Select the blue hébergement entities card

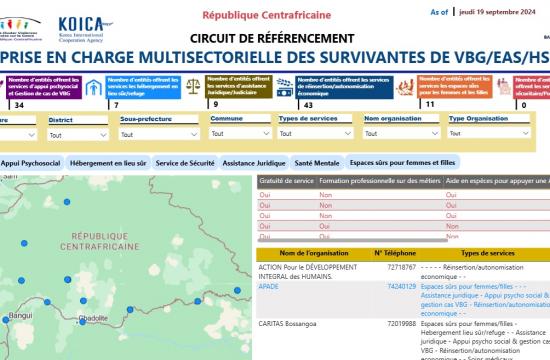(x=143, y=87)
